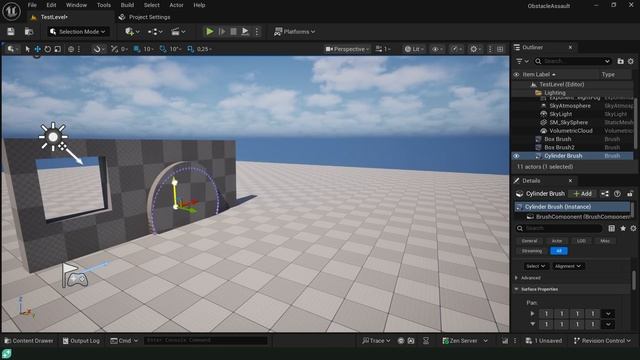Toggle viewport layout maximize icon

pyautogui.click(x=500, y=49)
